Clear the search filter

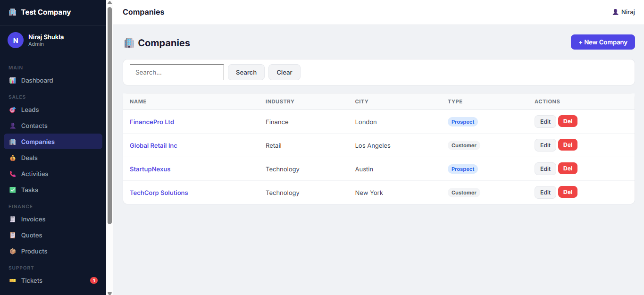284,72
